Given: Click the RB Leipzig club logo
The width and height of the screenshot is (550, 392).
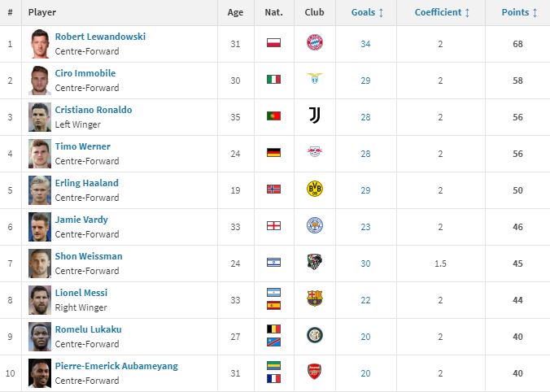Looking at the screenshot, I should pyautogui.click(x=315, y=152).
